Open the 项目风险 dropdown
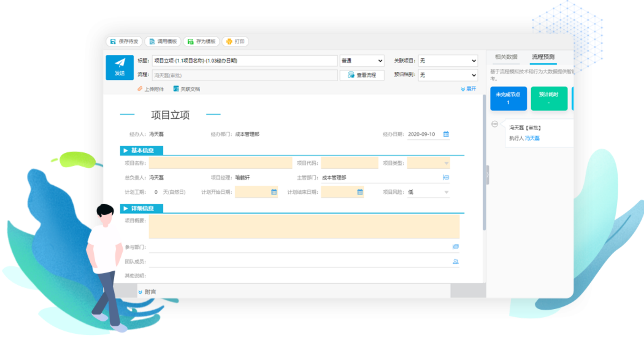644x340 pixels. pyautogui.click(x=428, y=192)
